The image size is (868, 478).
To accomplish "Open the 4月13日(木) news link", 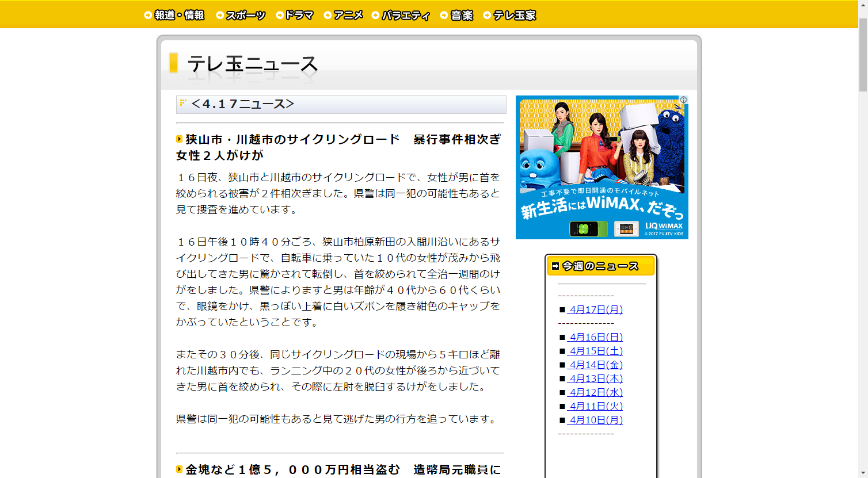I will click(x=596, y=378).
